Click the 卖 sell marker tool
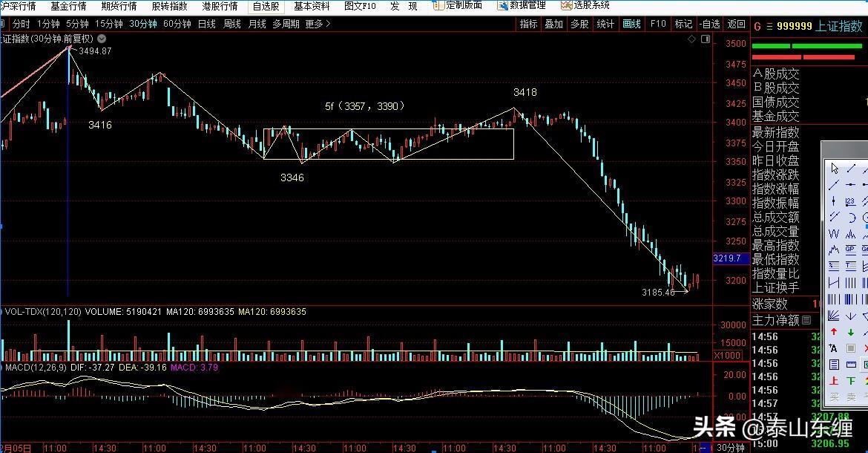868x453 pixels. 850,397
